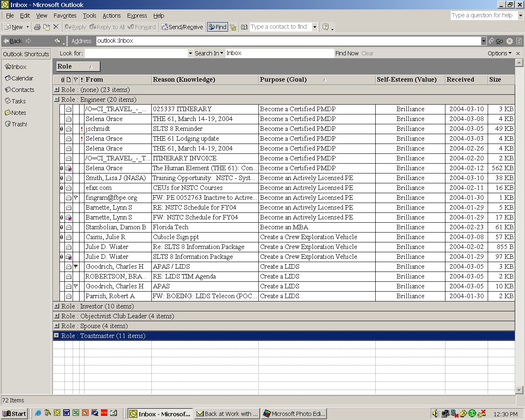
Task: Sort by the Received column header
Action: pos(466,80)
